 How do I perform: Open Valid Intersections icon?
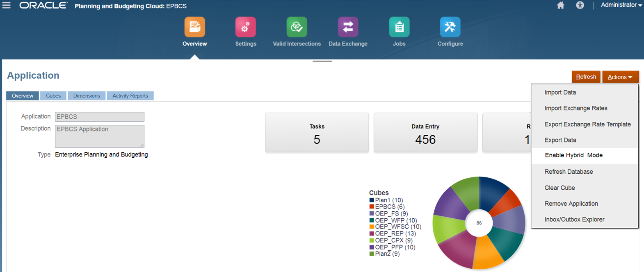[x=297, y=27]
